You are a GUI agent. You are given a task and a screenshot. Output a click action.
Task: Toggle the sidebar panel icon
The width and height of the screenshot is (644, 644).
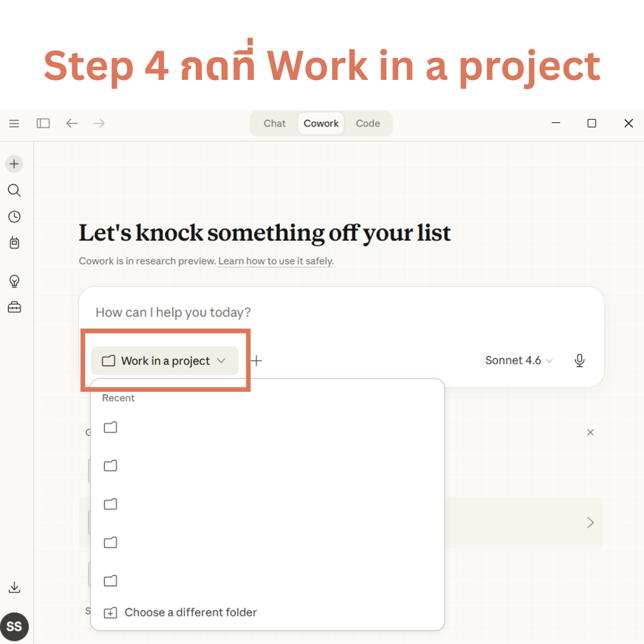tap(43, 123)
